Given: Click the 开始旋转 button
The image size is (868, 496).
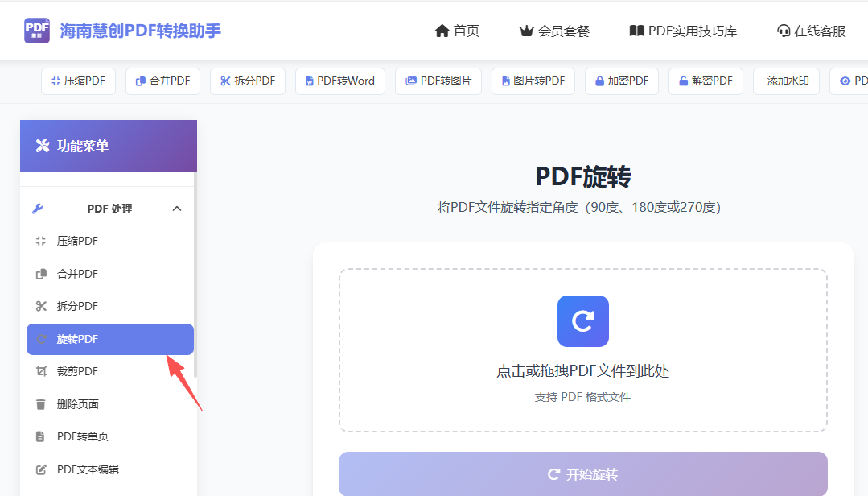Looking at the screenshot, I should [x=583, y=473].
